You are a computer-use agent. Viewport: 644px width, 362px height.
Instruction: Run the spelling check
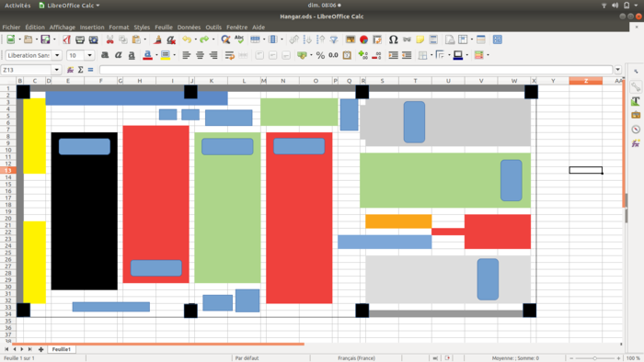coord(239,40)
